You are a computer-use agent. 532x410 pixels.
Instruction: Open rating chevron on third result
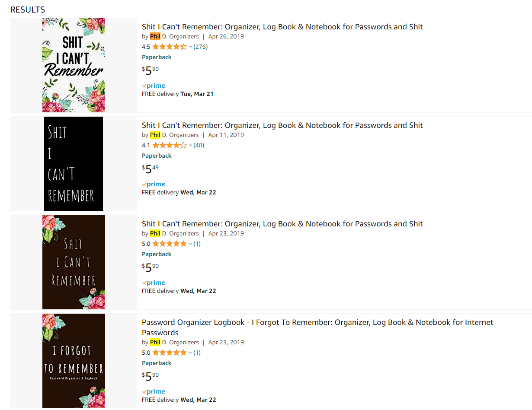pos(190,244)
